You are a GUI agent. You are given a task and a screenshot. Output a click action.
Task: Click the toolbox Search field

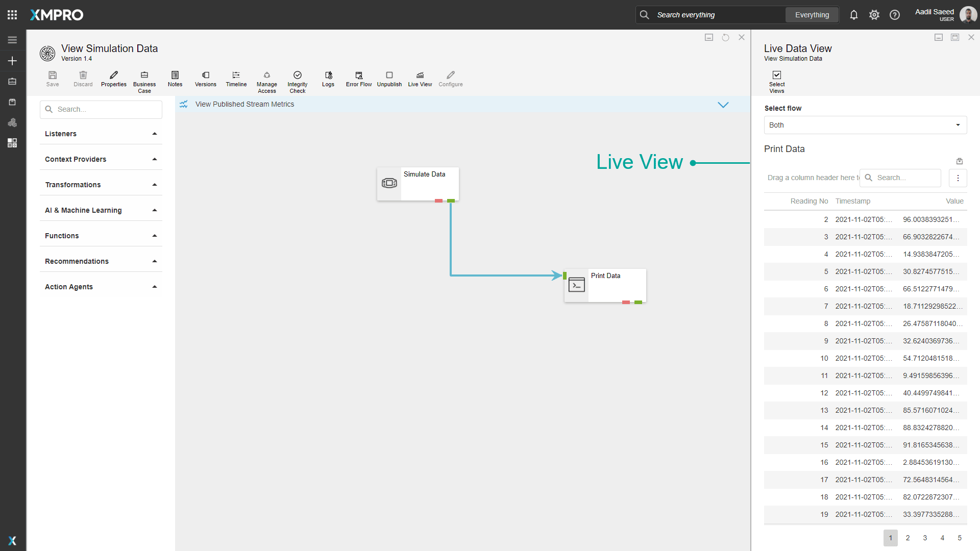coord(101,109)
